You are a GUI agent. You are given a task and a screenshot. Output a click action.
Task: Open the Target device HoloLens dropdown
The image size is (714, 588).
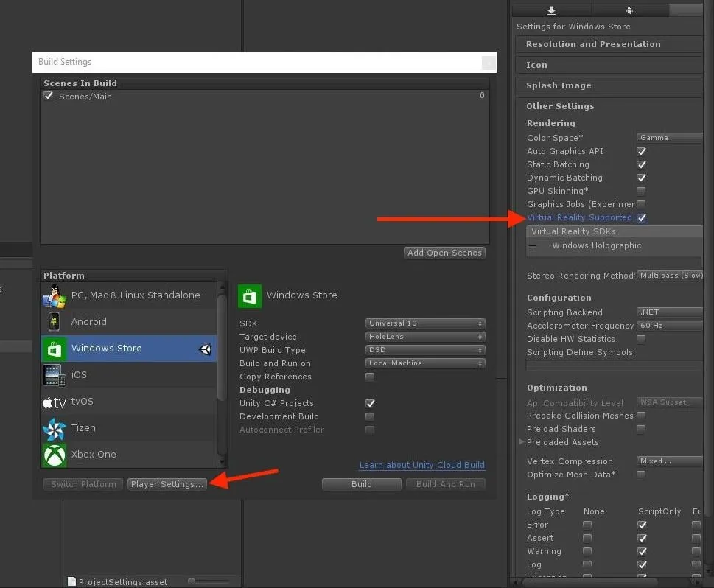pos(425,337)
